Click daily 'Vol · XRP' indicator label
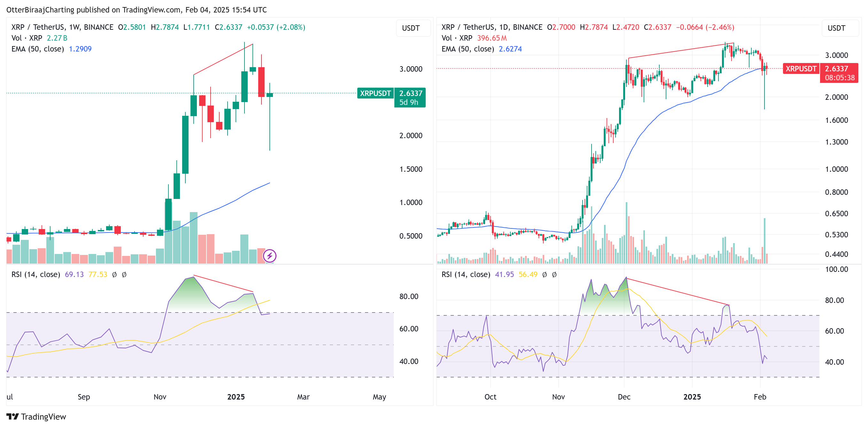 (457, 38)
